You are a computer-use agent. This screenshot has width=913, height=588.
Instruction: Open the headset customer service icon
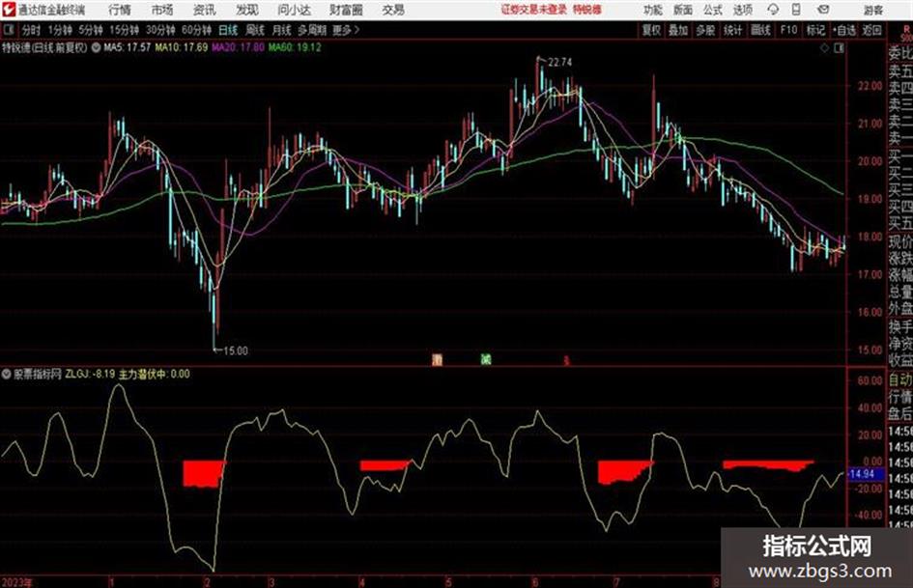point(773,10)
